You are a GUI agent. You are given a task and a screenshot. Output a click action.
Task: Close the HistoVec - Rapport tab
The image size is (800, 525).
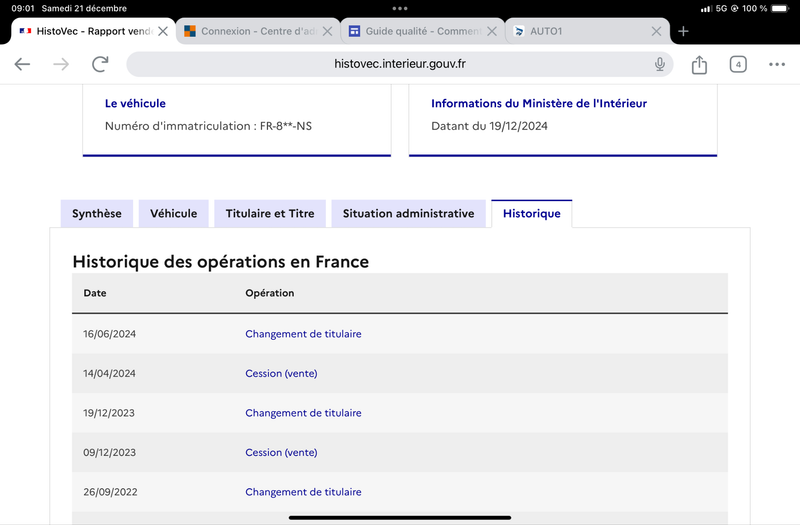(163, 31)
